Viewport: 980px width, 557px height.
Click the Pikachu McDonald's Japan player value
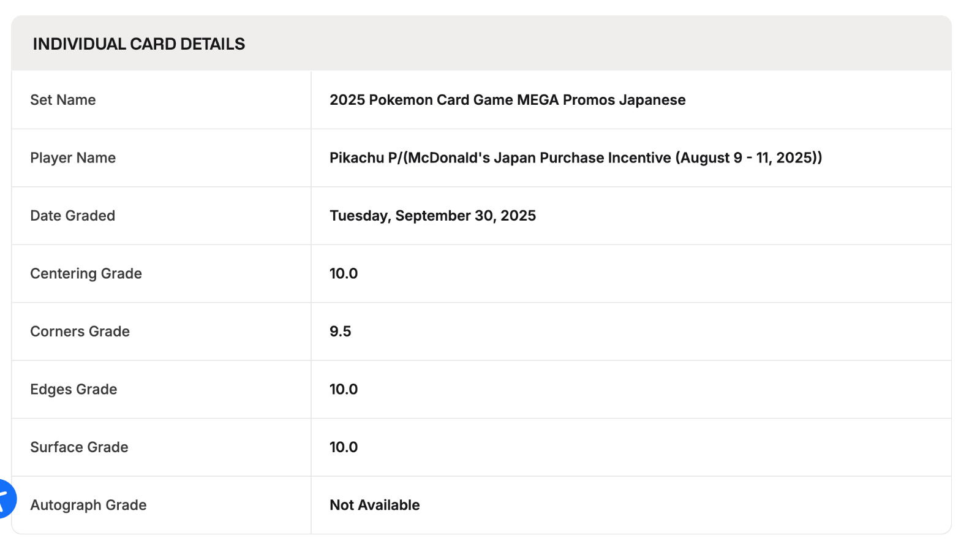pos(575,158)
